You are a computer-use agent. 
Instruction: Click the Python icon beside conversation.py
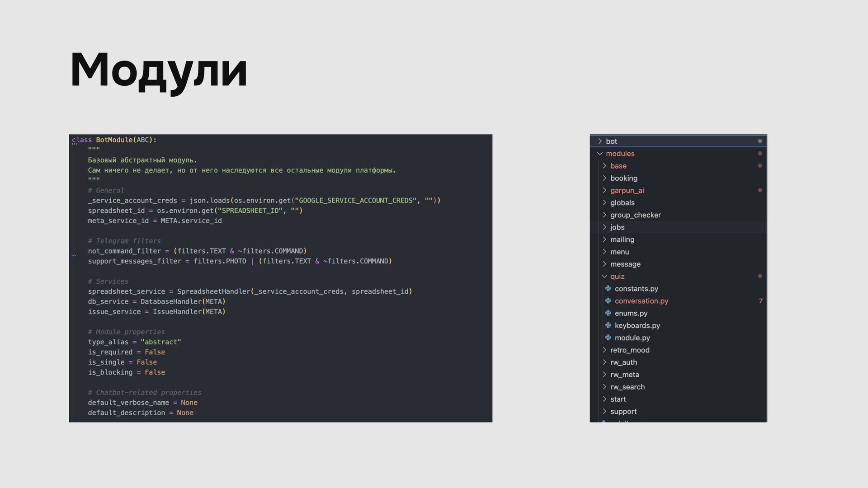[608, 301]
